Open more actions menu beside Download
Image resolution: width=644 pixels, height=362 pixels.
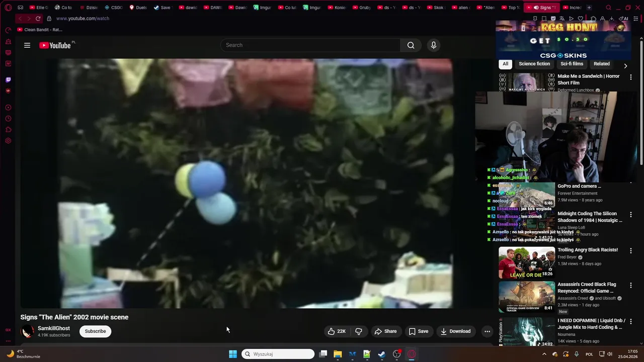tap(487, 331)
